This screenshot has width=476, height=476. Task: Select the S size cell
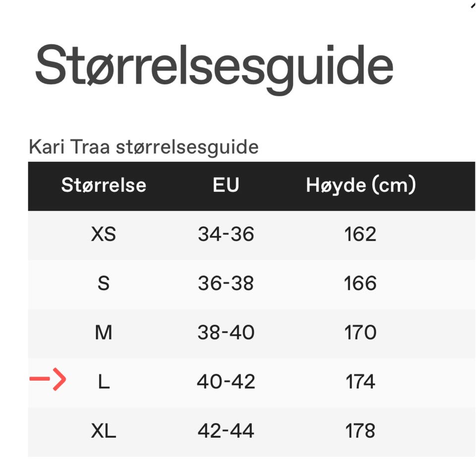click(104, 283)
